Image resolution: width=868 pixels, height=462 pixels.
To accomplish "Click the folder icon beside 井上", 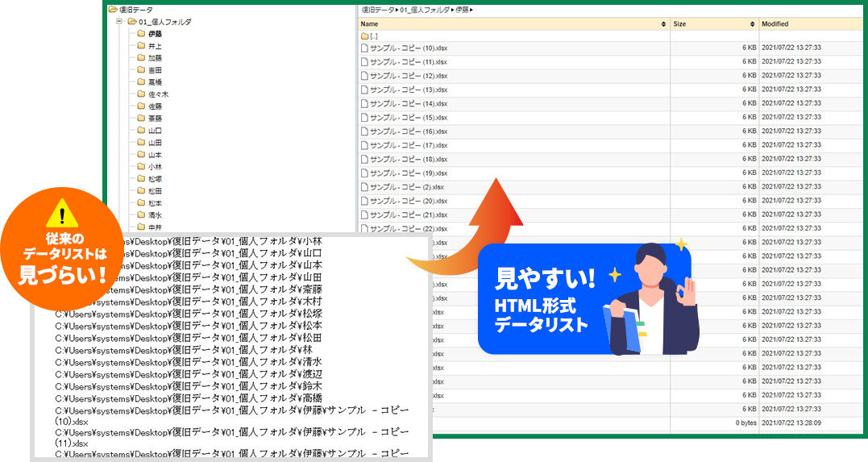I will 141,47.
